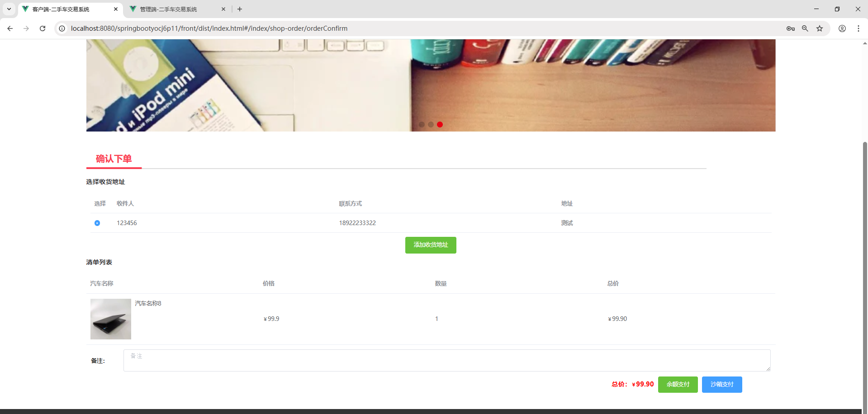This screenshot has height=414, width=868.
Task: Reload the current page
Action: tap(43, 28)
